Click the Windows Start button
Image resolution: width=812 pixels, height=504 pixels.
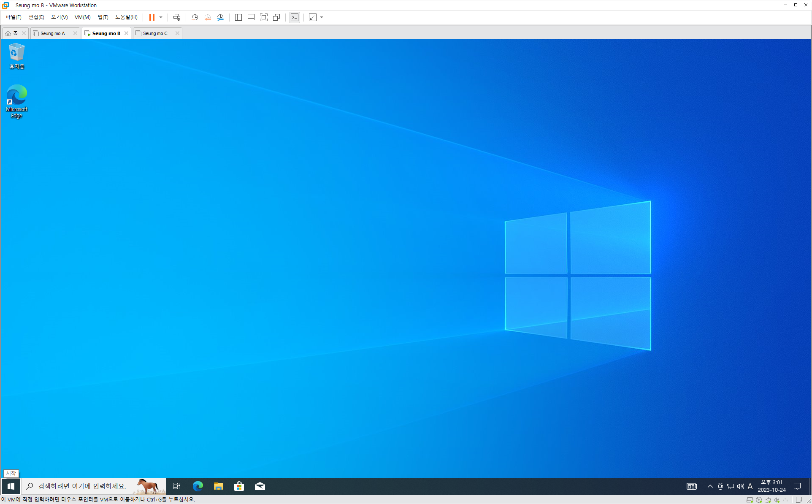(x=11, y=486)
